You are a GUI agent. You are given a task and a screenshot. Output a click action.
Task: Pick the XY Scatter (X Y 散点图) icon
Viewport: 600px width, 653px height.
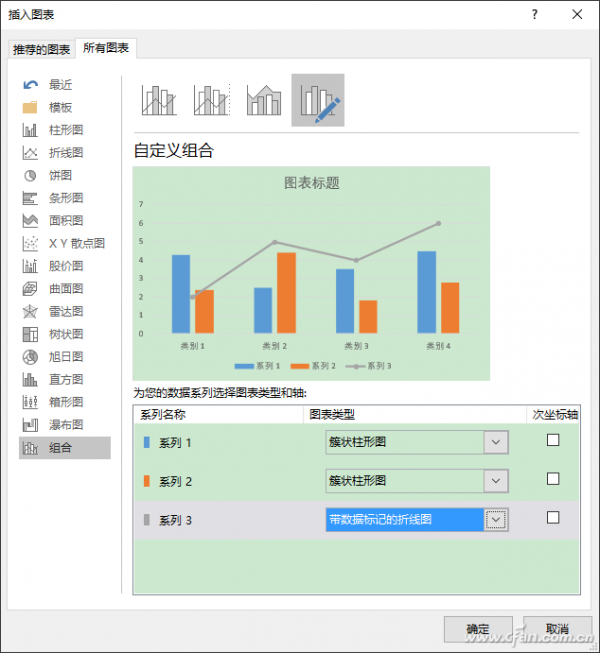(30, 243)
